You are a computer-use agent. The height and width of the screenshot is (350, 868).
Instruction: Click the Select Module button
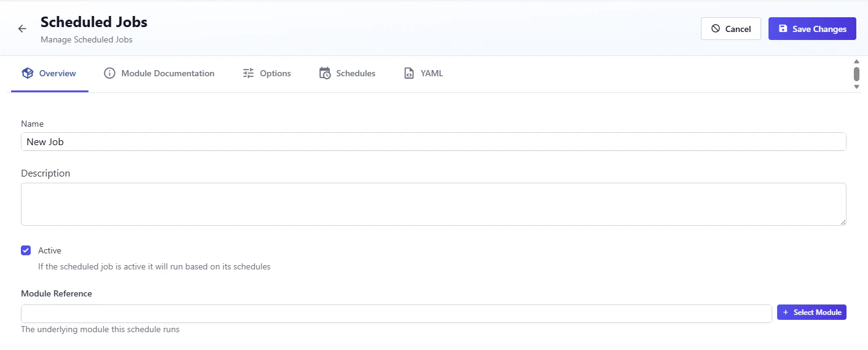[811, 312]
